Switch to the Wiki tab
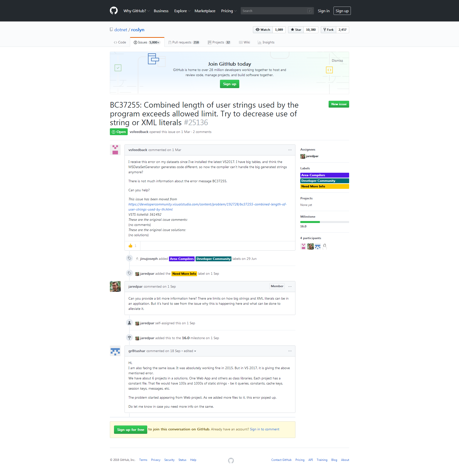Viewport: 459px width, 476px height. pos(245,42)
